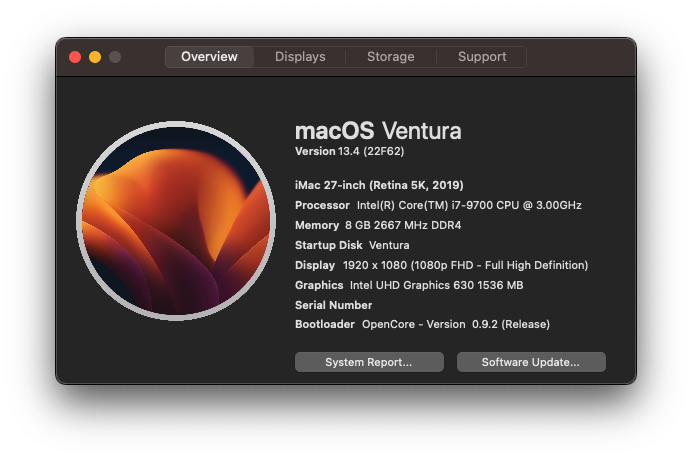Viewport: 692px width, 458px height.
Task: Click the Bootloader OpenCore version line
Action: pos(422,324)
